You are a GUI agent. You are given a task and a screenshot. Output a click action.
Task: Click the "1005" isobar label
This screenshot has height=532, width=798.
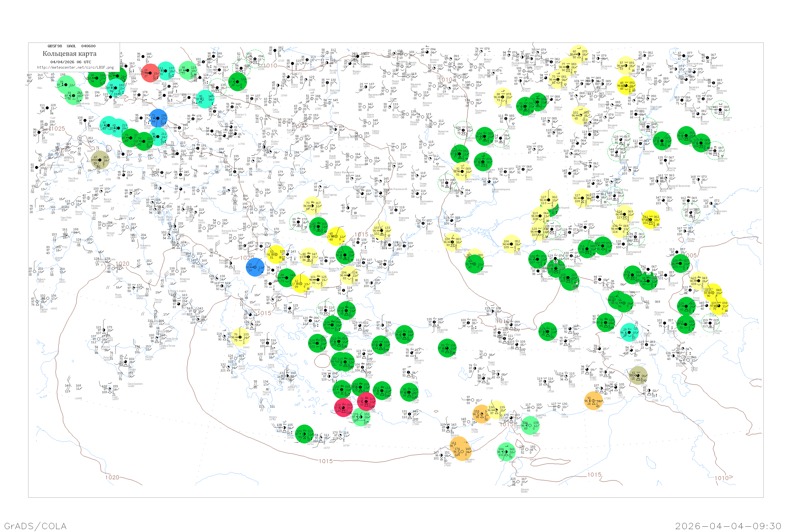[690, 255]
